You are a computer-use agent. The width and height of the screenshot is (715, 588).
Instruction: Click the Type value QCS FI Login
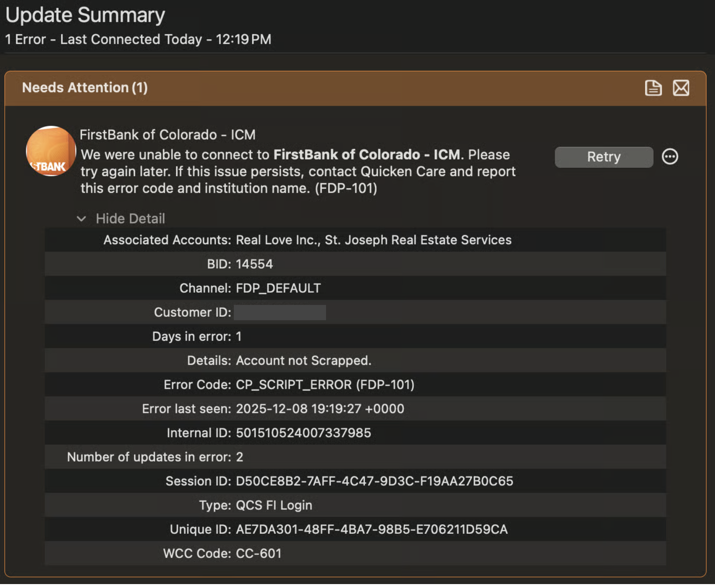pyautogui.click(x=274, y=505)
